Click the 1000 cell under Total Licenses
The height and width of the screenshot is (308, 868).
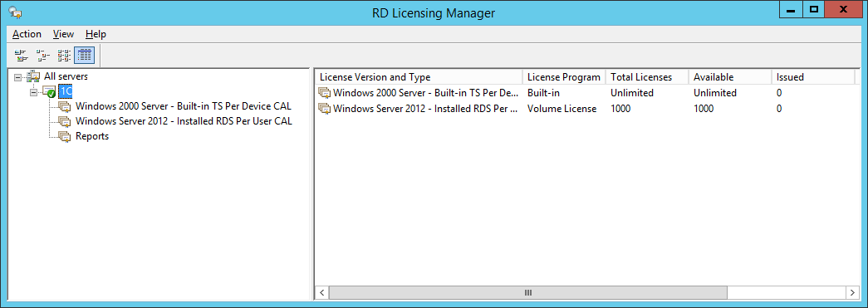[x=620, y=109]
